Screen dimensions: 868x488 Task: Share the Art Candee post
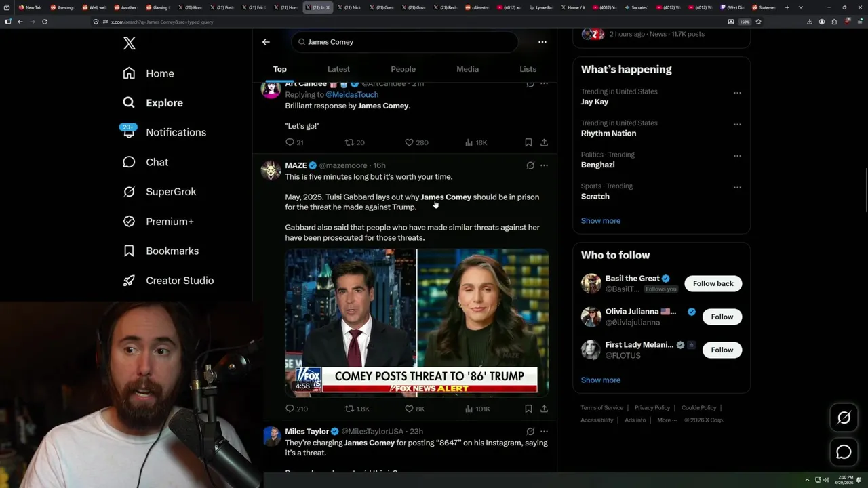point(544,142)
